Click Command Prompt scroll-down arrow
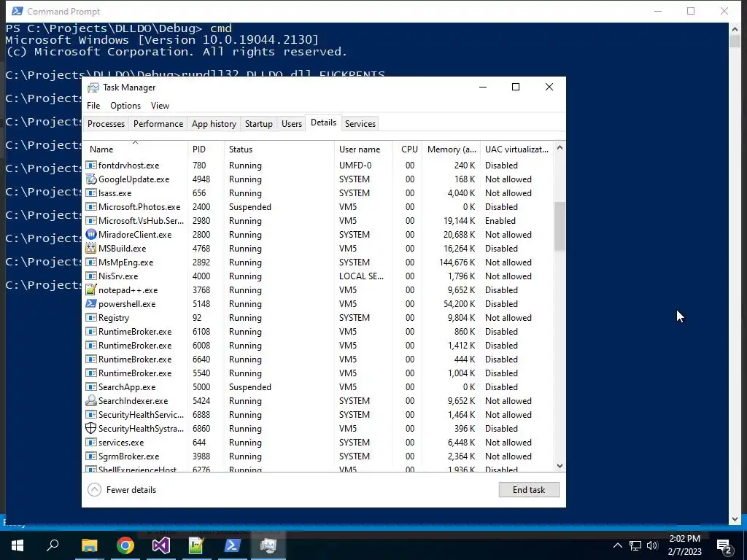Viewport: 747px width, 560px height. click(735, 519)
